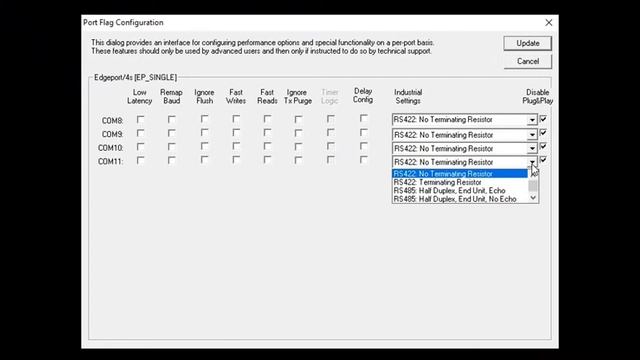Enable Fast Writes for COM9
The width and height of the screenshot is (640, 360).
pos(236,133)
